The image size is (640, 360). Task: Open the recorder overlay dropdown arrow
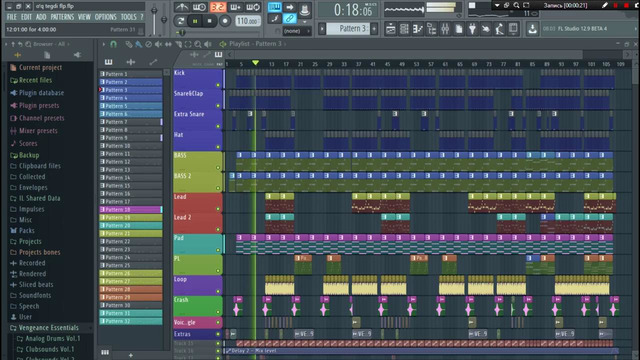coord(497,5)
